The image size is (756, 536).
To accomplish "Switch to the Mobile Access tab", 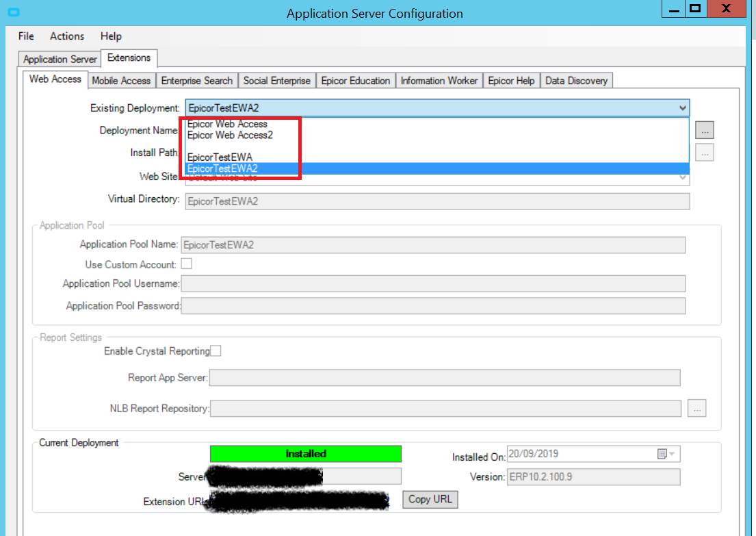I will pos(122,81).
